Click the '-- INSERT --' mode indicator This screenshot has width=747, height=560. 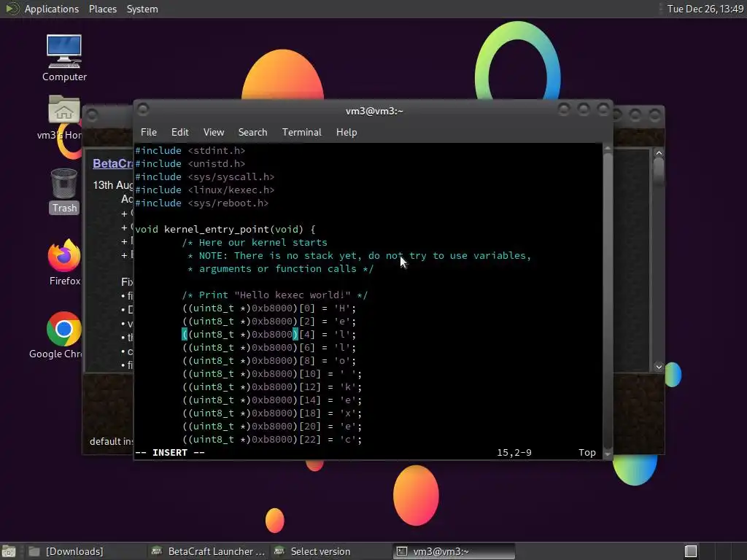pyautogui.click(x=170, y=453)
